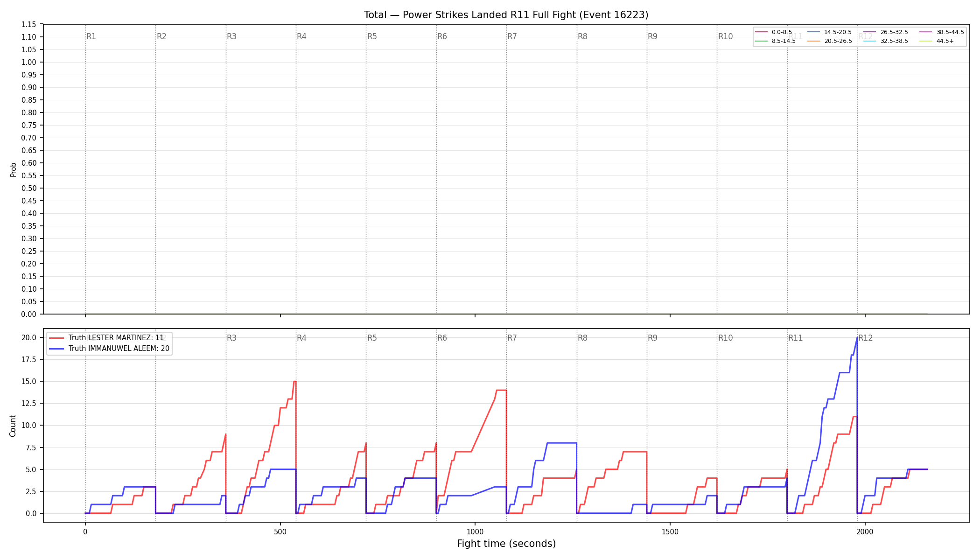980x560 pixels.
Task: Click the 20.5-26.5 legend label
Action: [838, 41]
